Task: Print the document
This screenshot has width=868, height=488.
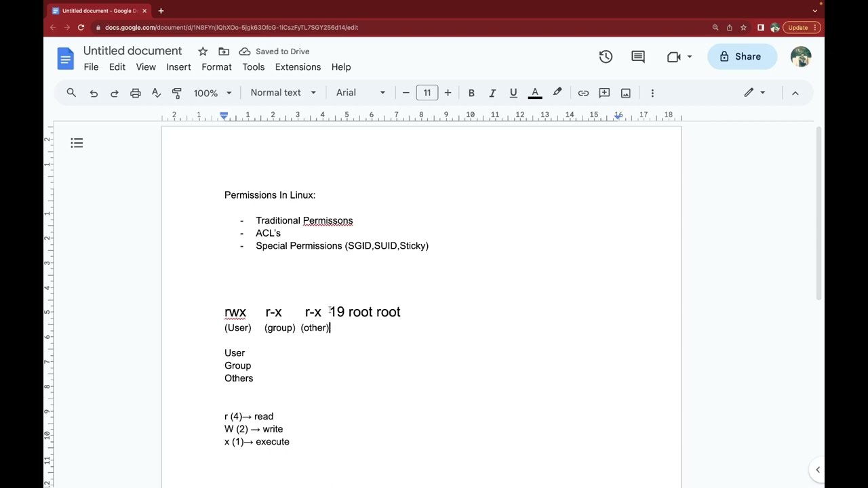Action: 136,93
